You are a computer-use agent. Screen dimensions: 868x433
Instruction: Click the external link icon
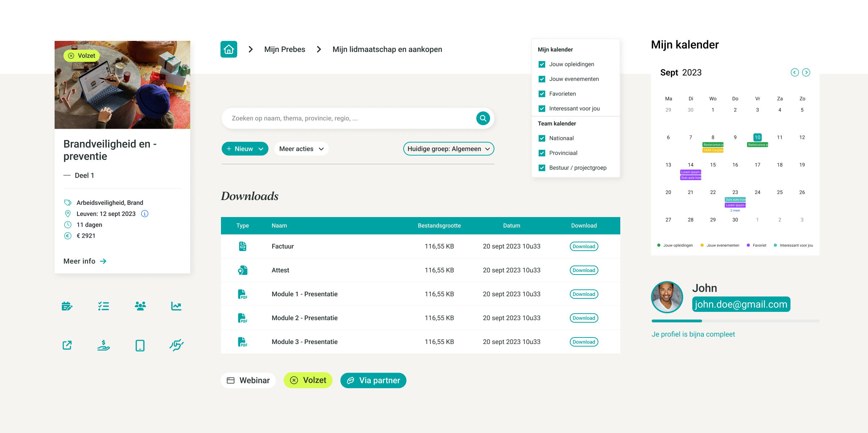67,345
